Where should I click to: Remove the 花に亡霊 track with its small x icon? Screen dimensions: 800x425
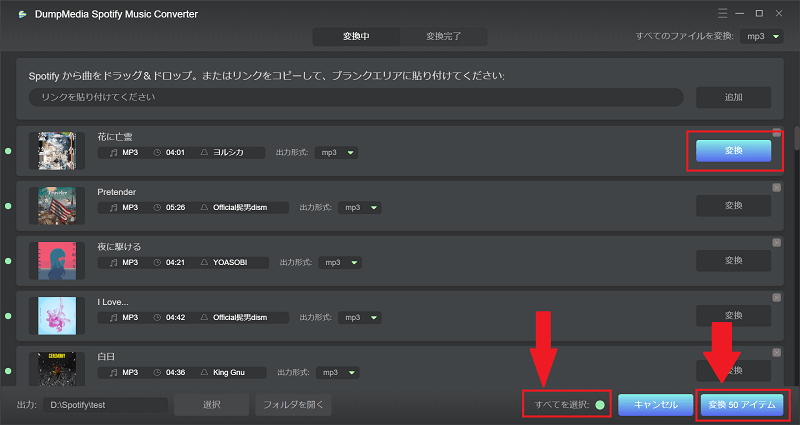point(777,133)
